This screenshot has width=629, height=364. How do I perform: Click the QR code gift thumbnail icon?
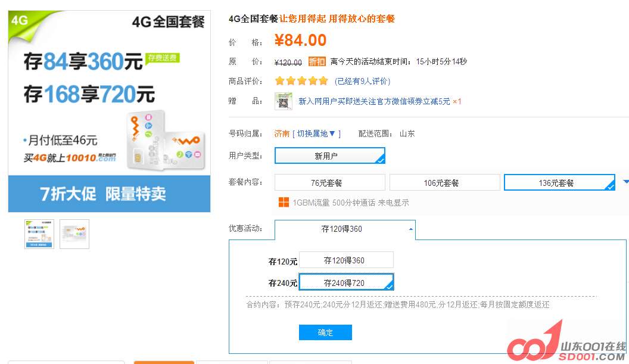[283, 101]
